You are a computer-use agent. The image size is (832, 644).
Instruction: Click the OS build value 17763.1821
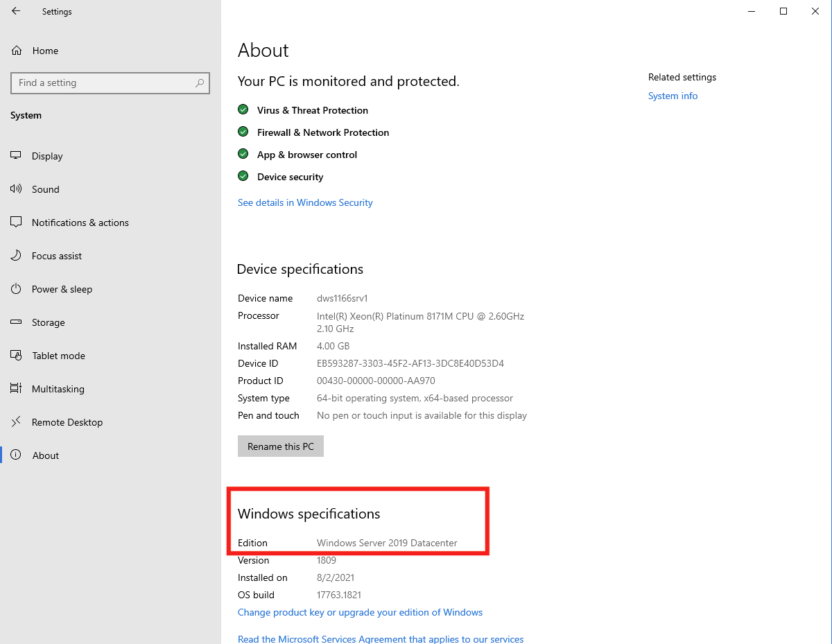coord(339,595)
